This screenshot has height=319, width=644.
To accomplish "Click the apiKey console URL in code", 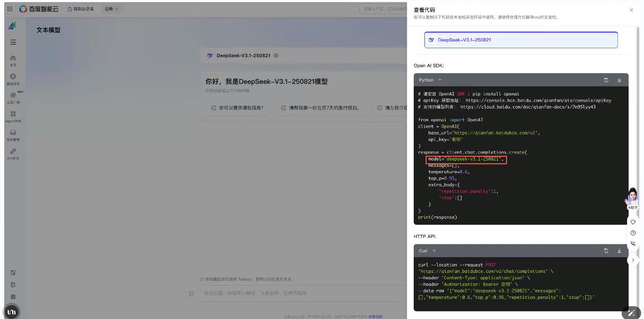I will [x=538, y=100].
